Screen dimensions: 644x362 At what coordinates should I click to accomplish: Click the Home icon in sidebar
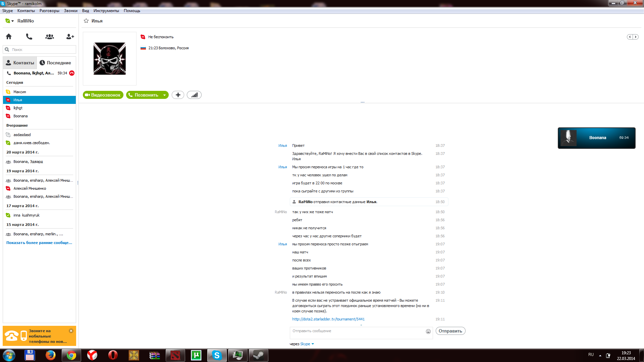[x=9, y=37]
